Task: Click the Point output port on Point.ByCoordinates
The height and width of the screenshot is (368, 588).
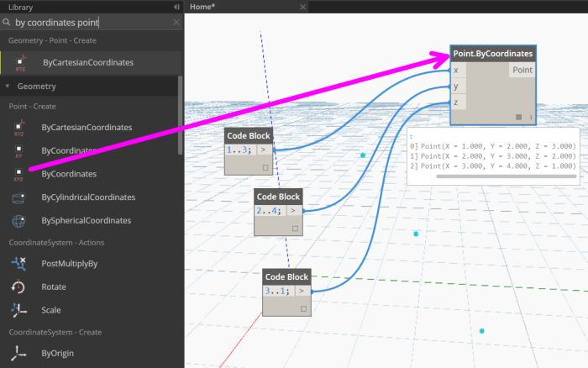Action: click(522, 71)
